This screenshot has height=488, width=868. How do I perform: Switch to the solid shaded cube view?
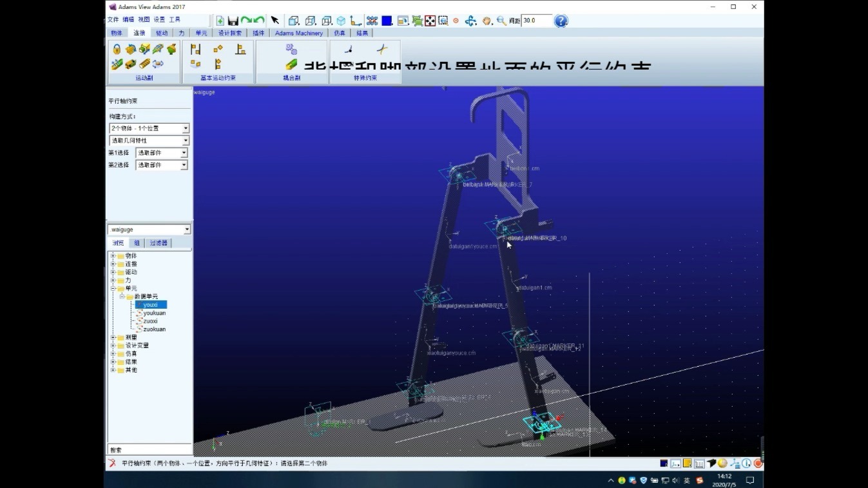coord(341,21)
